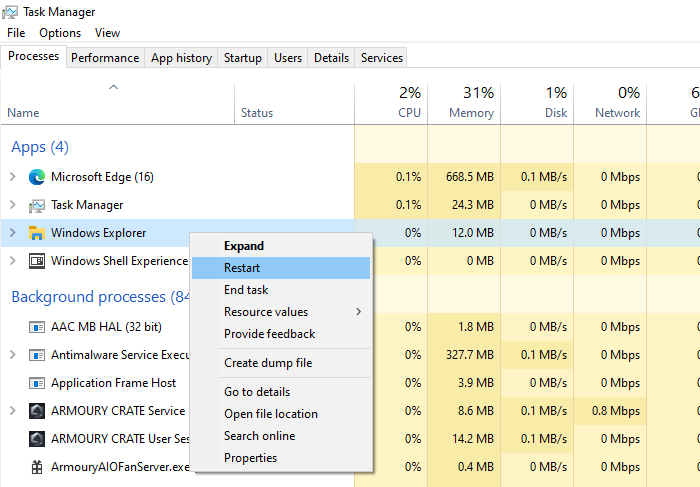Click the AAC MB HAL process icon
700x487 pixels.
point(37,327)
